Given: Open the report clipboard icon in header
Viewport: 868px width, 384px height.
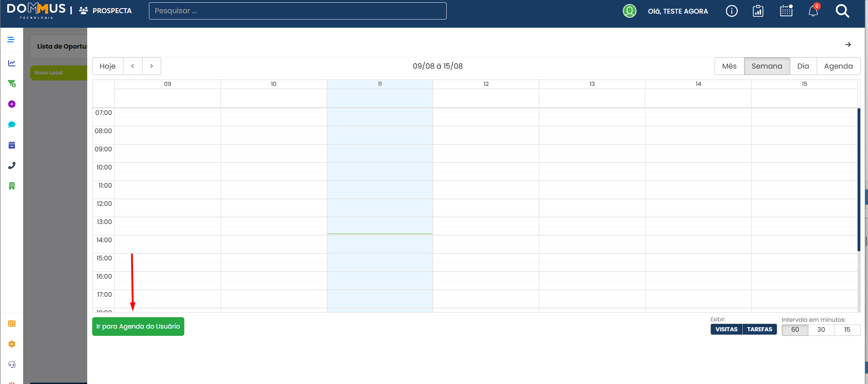Looking at the screenshot, I should [758, 11].
